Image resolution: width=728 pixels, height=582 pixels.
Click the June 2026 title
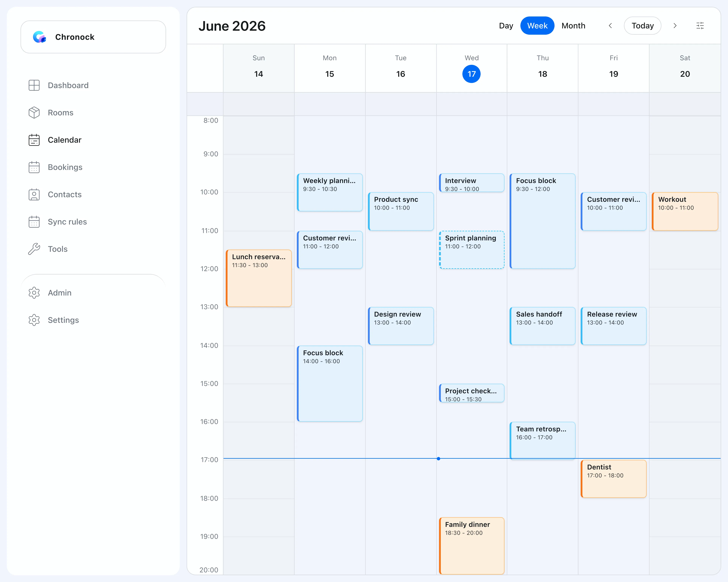(x=232, y=26)
